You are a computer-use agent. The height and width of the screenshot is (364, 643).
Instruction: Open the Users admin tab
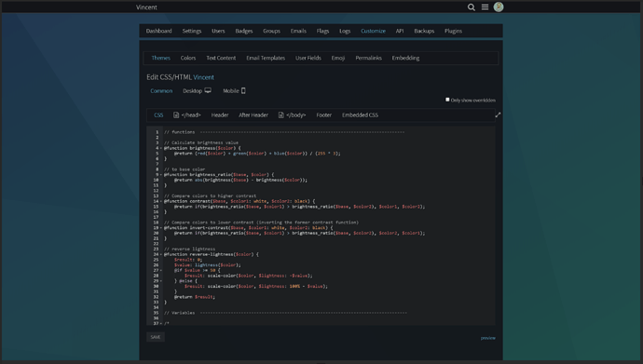[x=218, y=31]
